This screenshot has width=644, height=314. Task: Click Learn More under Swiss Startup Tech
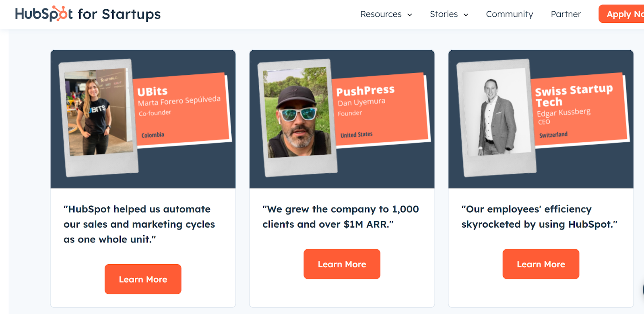pos(541,264)
